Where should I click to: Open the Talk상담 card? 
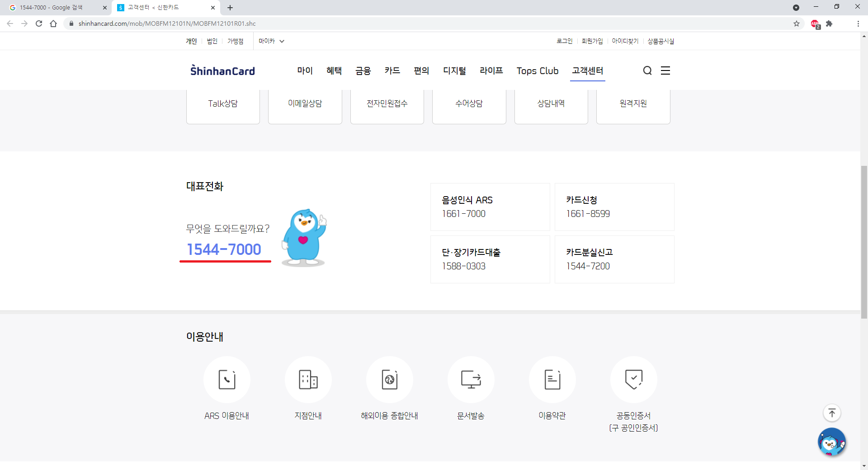coord(223,107)
